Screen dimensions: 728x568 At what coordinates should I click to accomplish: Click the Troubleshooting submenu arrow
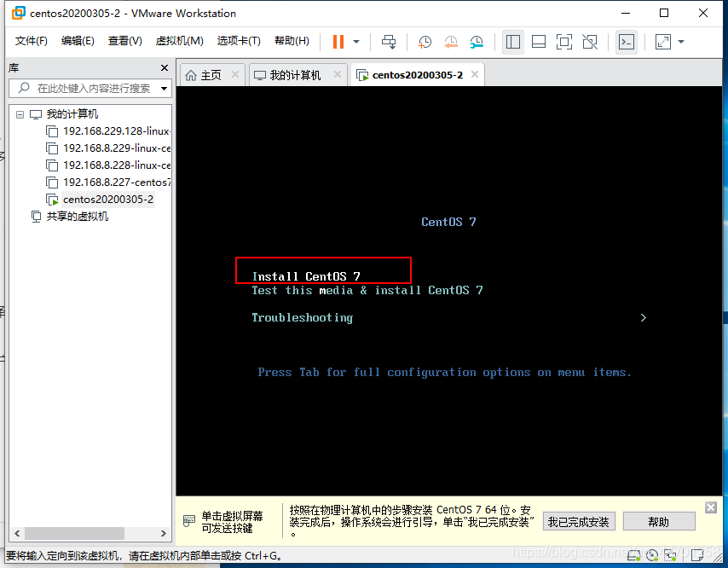[x=643, y=317]
